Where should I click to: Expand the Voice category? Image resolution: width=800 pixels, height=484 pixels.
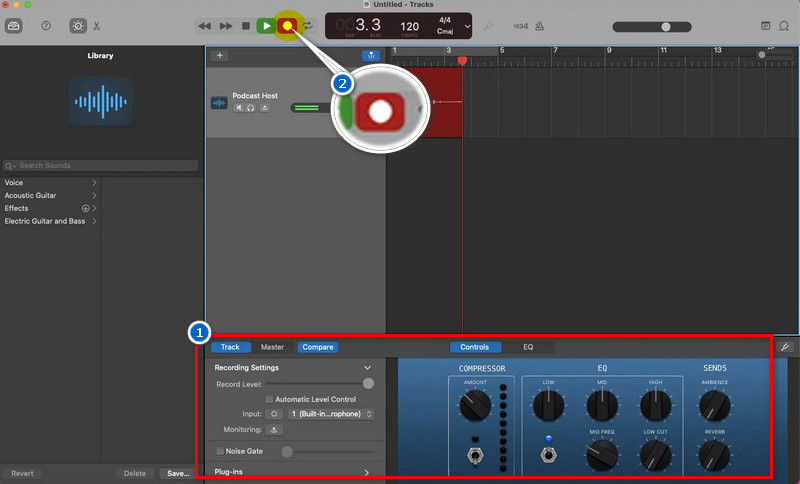pyautogui.click(x=50, y=183)
